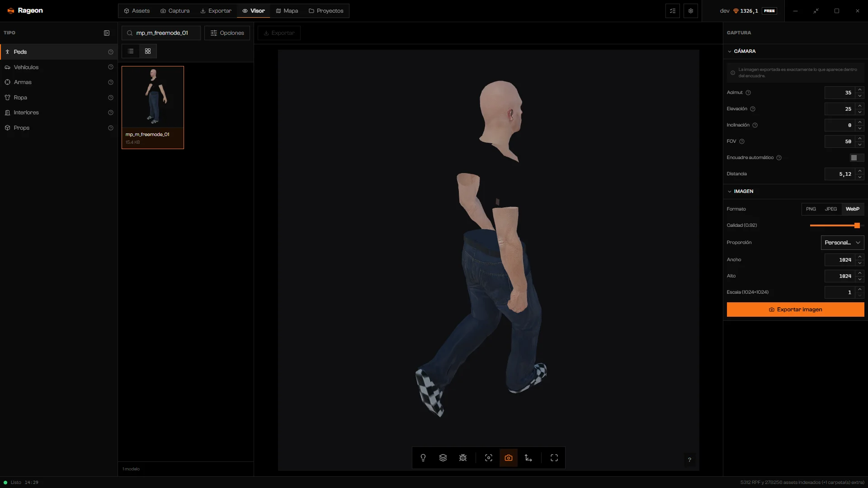The image size is (868, 488).
Task: Toggle the lighting bulb icon in viewer toolbar
Action: click(423, 458)
